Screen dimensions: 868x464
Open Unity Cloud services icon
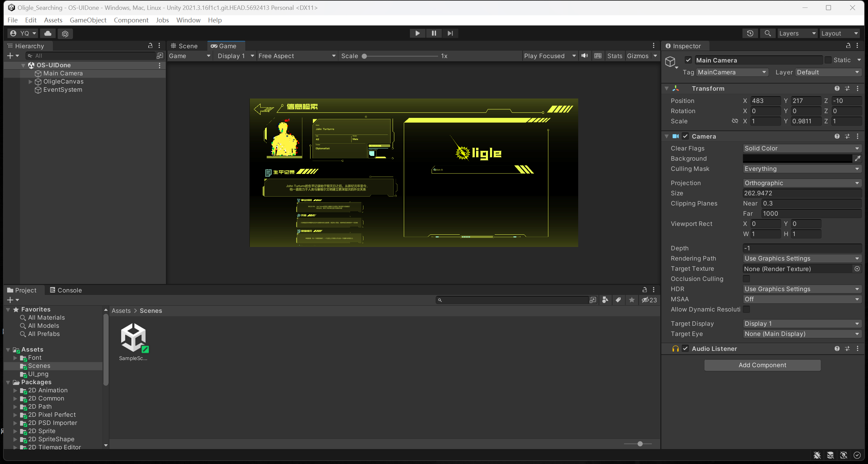[x=48, y=33]
